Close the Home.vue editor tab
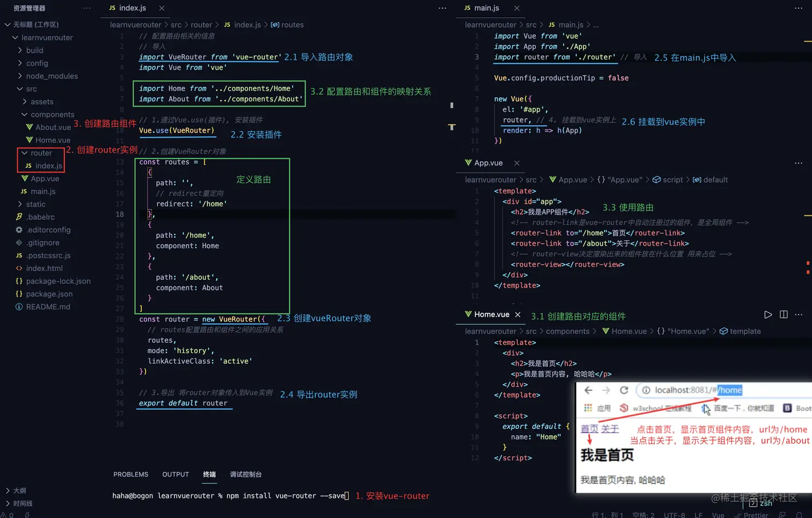Screen dimensions: 812x518 point(518,314)
